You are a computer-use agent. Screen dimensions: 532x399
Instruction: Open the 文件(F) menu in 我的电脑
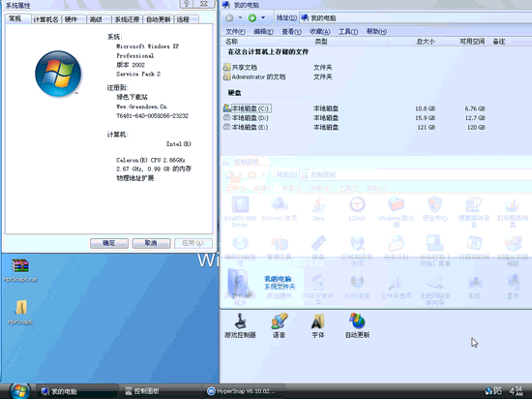click(x=235, y=32)
